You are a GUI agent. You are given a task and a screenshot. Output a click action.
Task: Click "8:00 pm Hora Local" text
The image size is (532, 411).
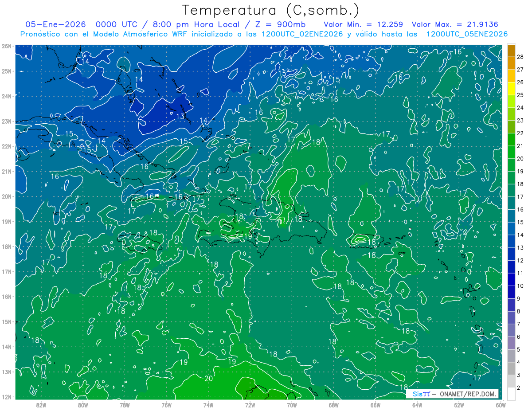tap(197, 24)
